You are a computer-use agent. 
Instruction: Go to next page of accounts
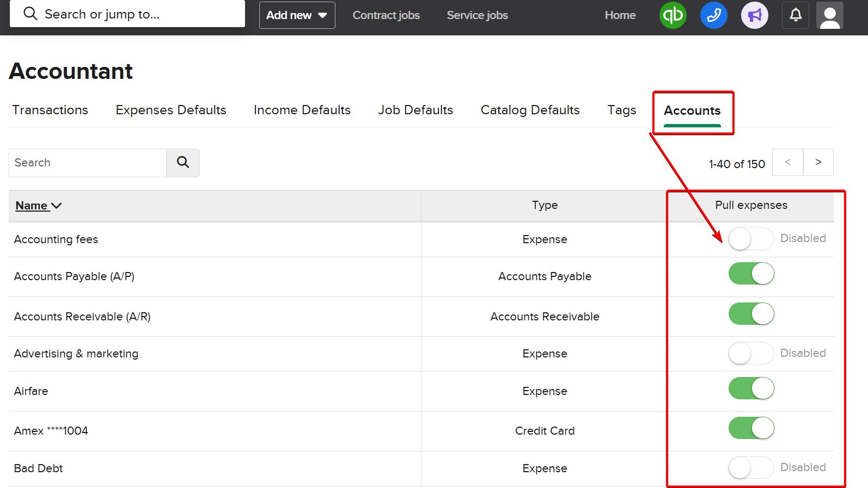(x=818, y=162)
